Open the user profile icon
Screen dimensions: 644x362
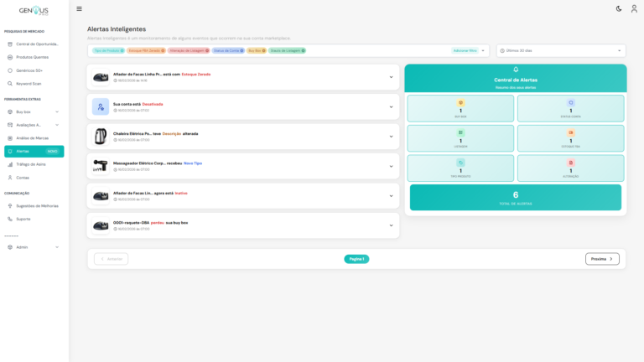[x=634, y=8]
